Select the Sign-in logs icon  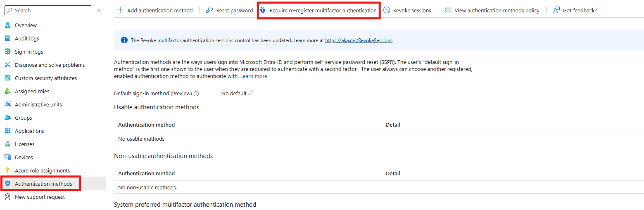(x=7, y=52)
